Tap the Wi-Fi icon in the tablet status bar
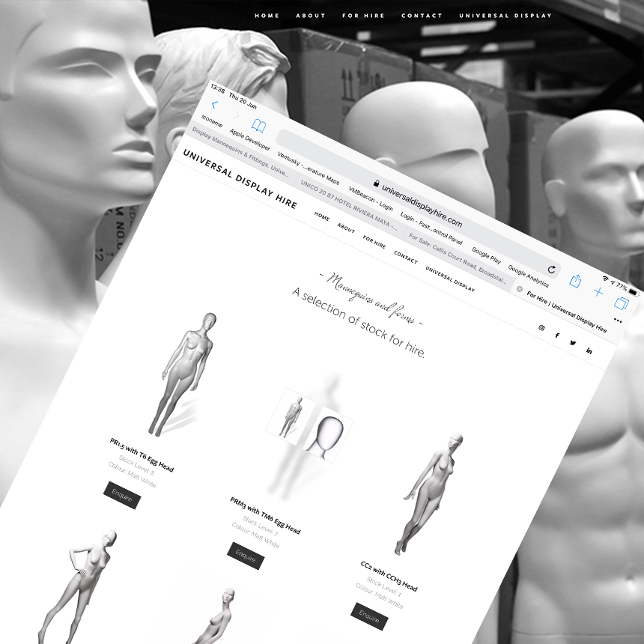 click(x=605, y=279)
